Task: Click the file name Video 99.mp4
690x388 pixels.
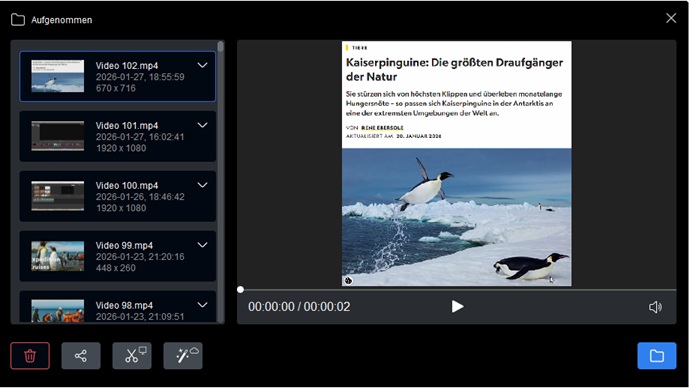Action: click(125, 245)
